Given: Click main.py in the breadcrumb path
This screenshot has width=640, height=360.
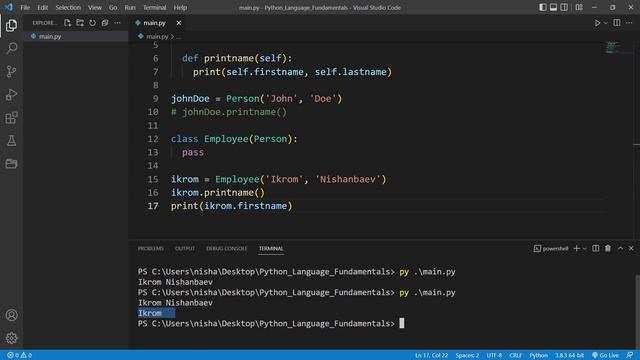Looking at the screenshot, I should (157, 36).
